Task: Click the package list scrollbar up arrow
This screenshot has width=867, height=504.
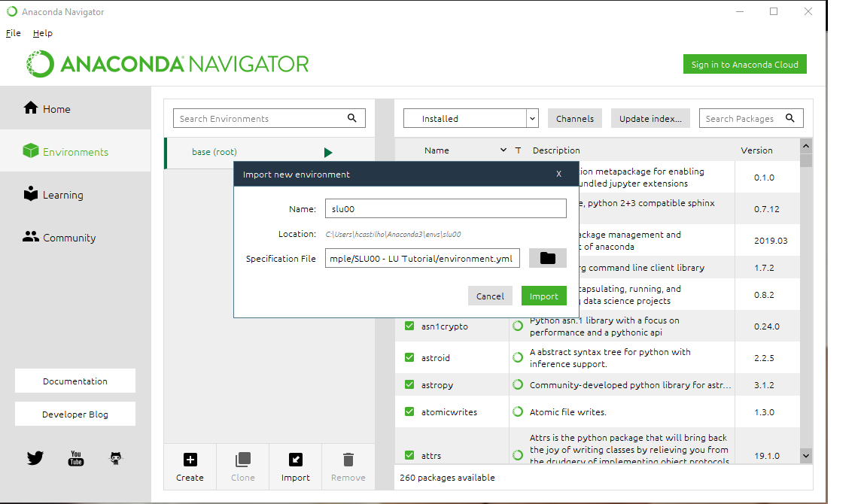Action: (806, 146)
